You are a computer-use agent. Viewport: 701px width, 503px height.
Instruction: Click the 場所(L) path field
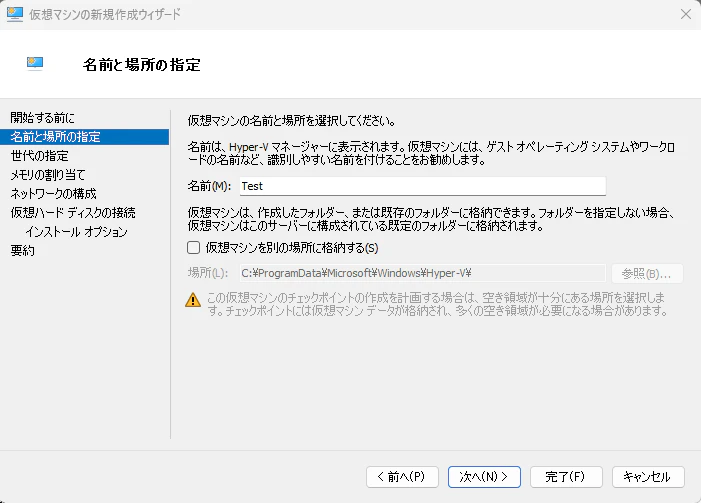pos(422,273)
